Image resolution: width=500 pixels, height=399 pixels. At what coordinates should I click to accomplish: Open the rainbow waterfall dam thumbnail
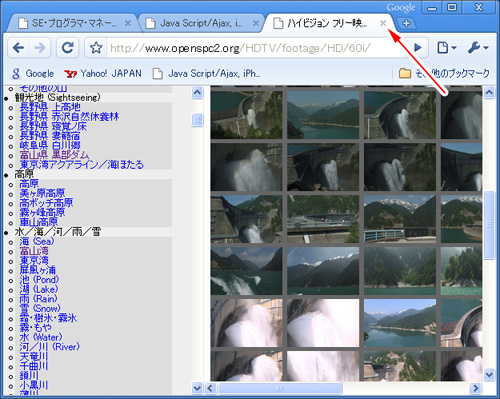(x=247, y=167)
